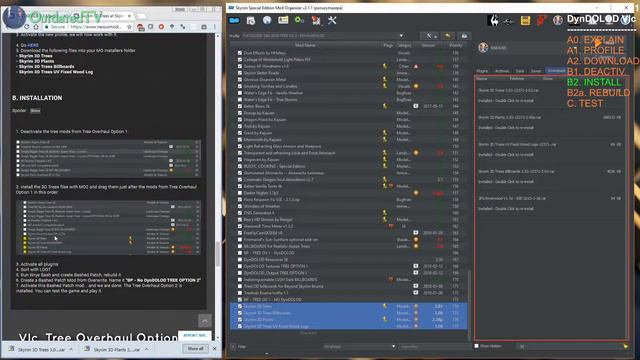
Task: Click the create backup icon above mod list
Action: click(x=464, y=36)
